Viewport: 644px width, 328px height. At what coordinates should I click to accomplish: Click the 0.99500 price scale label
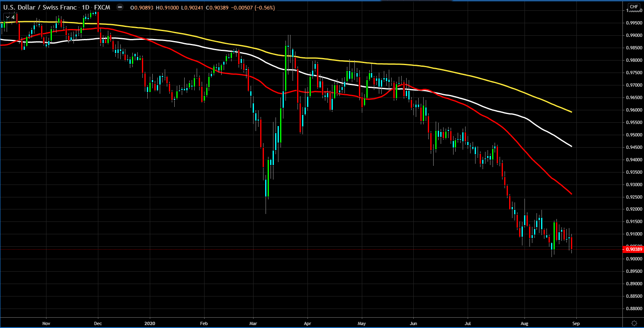tap(634, 23)
